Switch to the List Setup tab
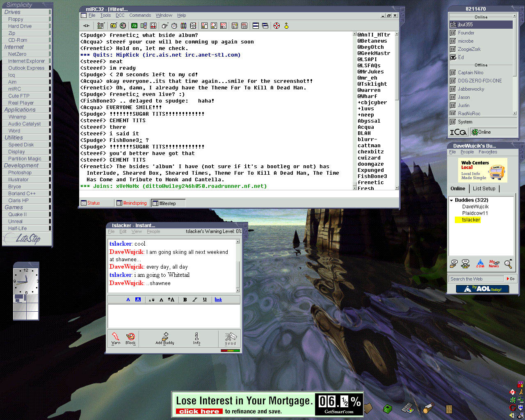This screenshot has width=525, height=420. 484,189
